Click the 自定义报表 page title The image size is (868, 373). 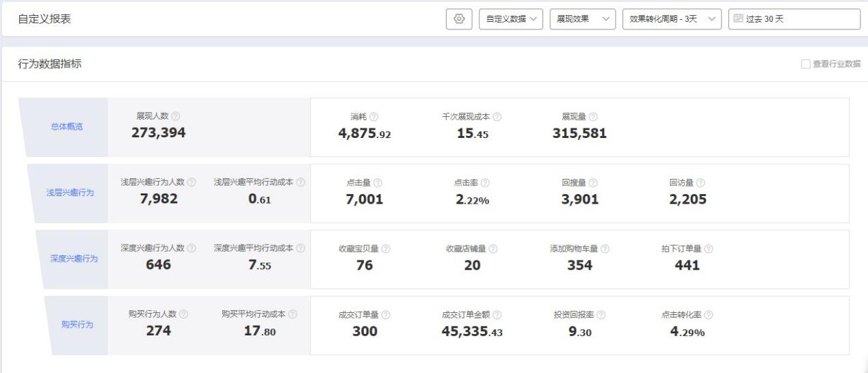tap(44, 19)
